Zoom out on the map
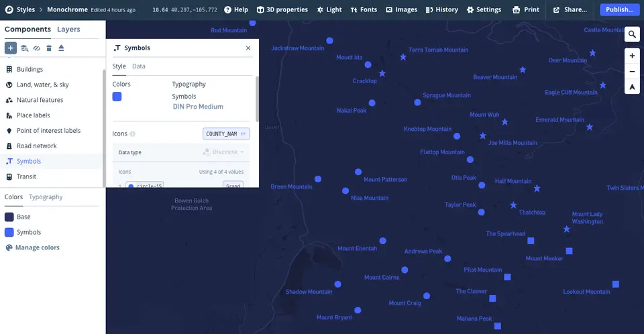Image resolution: width=644 pixels, height=334 pixels. coord(632,72)
